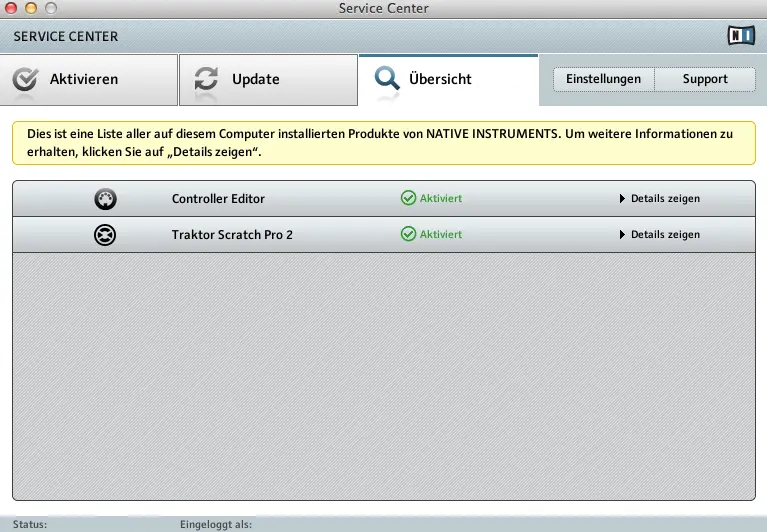Click the magnifying glass Übersicht icon

386,80
